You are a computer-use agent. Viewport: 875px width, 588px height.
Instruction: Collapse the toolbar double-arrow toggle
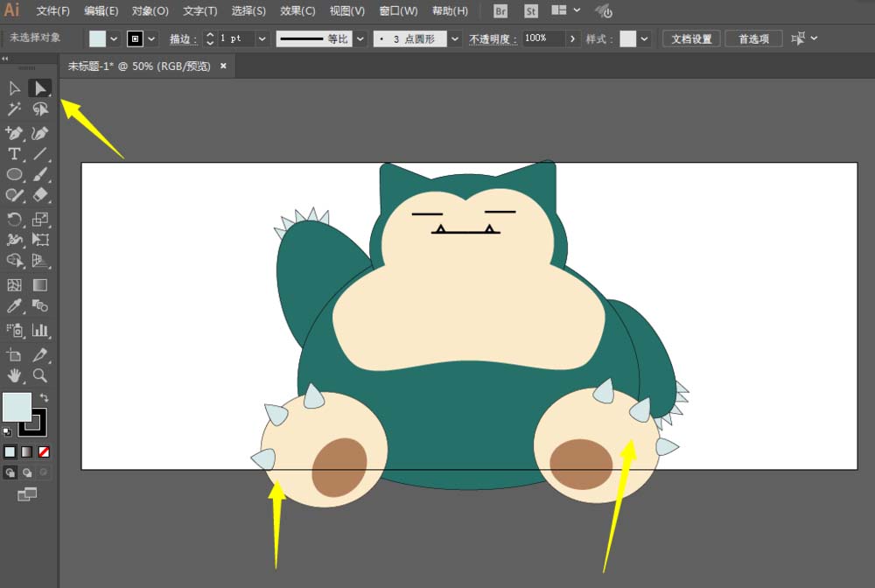(x=5, y=59)
